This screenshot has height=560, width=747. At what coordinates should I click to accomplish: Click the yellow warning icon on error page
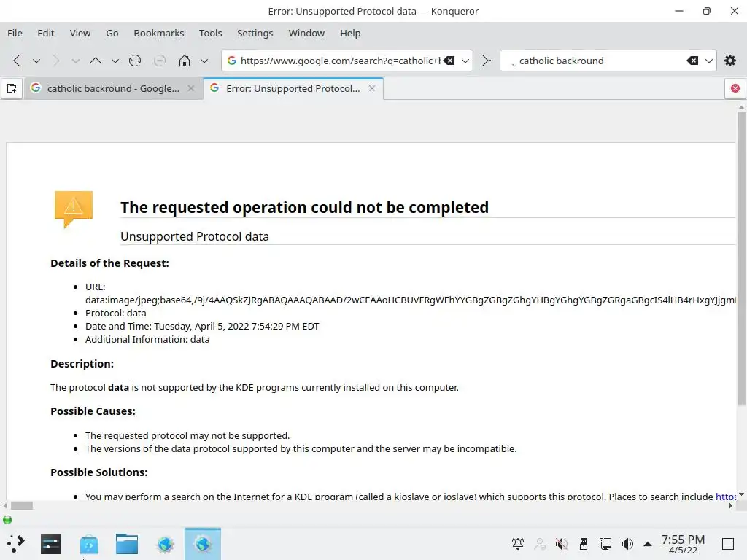74,209
